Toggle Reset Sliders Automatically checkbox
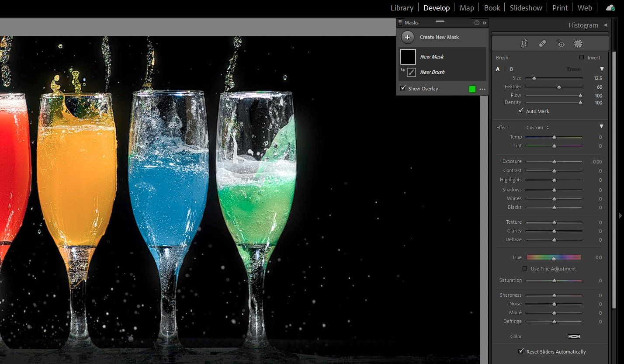This screenshot has height=364, width=624. tap(521, 351)
